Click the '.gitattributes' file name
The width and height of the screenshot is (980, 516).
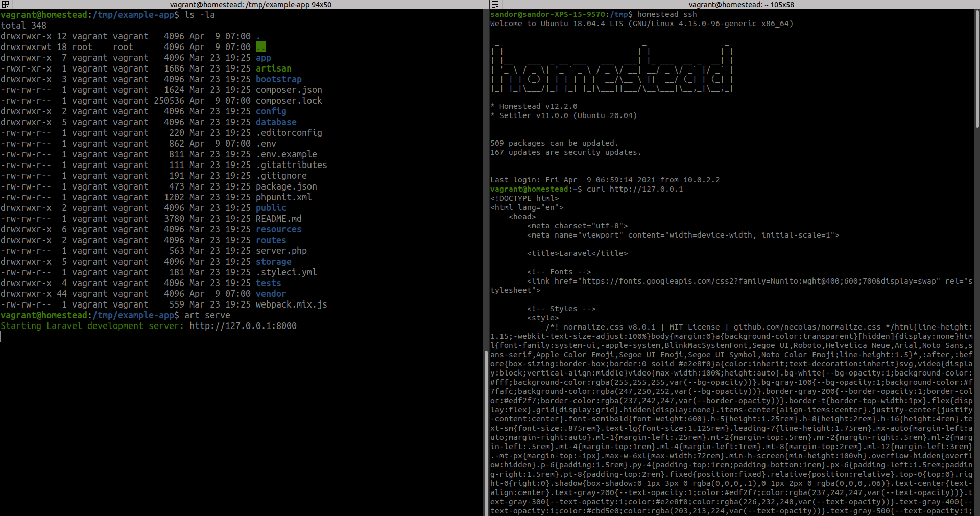coord(292,165)
